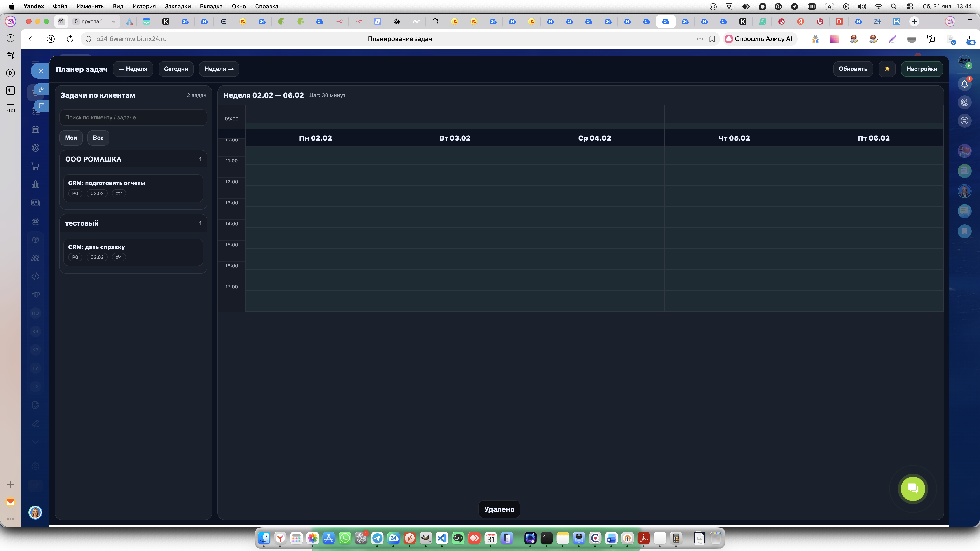Open the Настройки button
The width and height of the screenshot is (980, 551).
[922, 69]
